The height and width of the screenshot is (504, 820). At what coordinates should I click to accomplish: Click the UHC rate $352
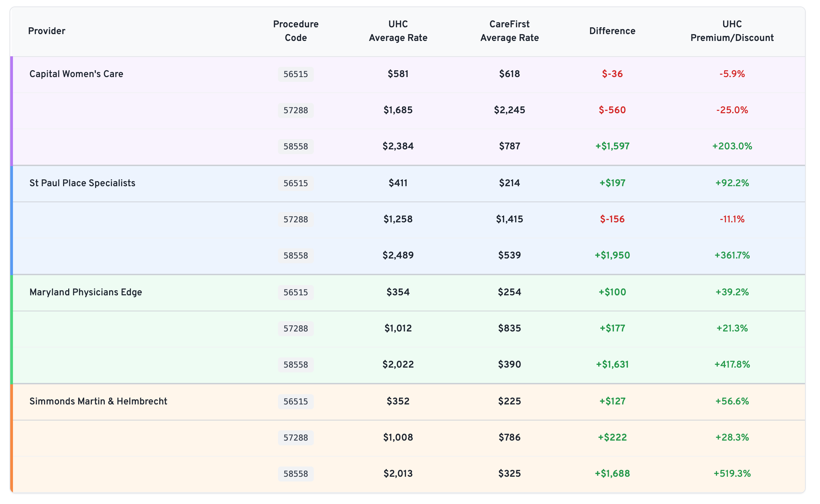coord(398,401)
